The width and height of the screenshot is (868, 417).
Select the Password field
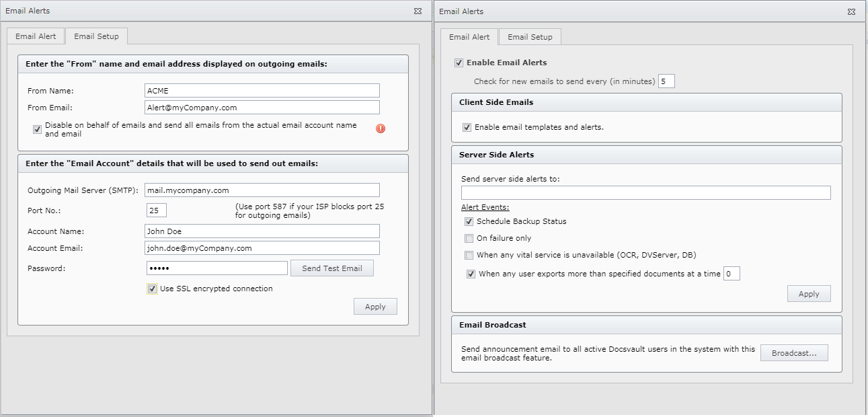216,268
